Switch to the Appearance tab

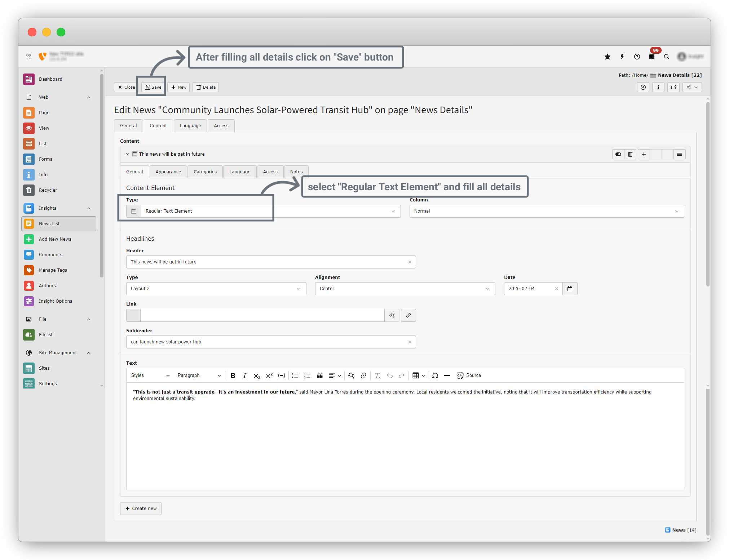click(168, 172)
